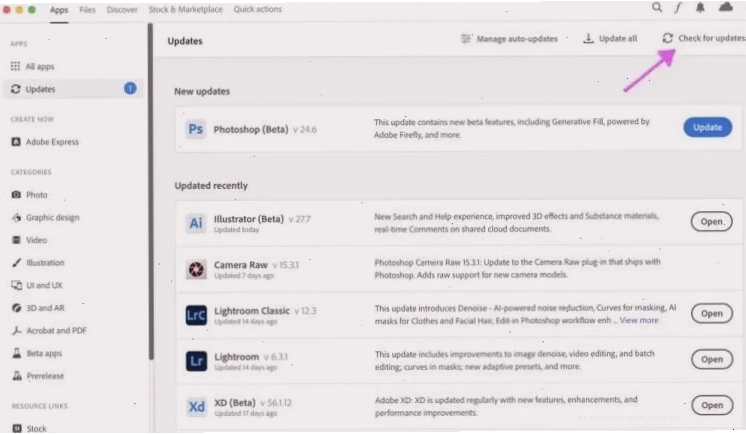
Task: Open the Quick actions tab
Action: click(257, 9)
